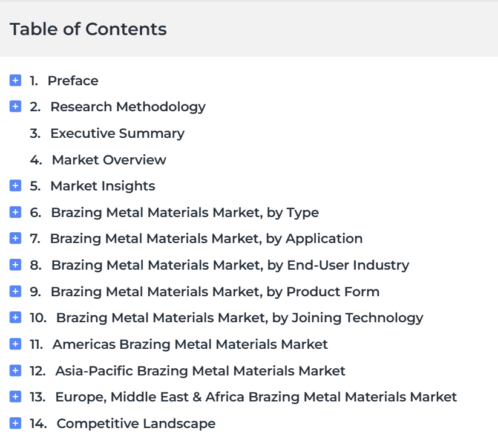The width and height of the screenshot is (498, 448).
Task: Select the Preface text entry
Action: tap(73, 81)
